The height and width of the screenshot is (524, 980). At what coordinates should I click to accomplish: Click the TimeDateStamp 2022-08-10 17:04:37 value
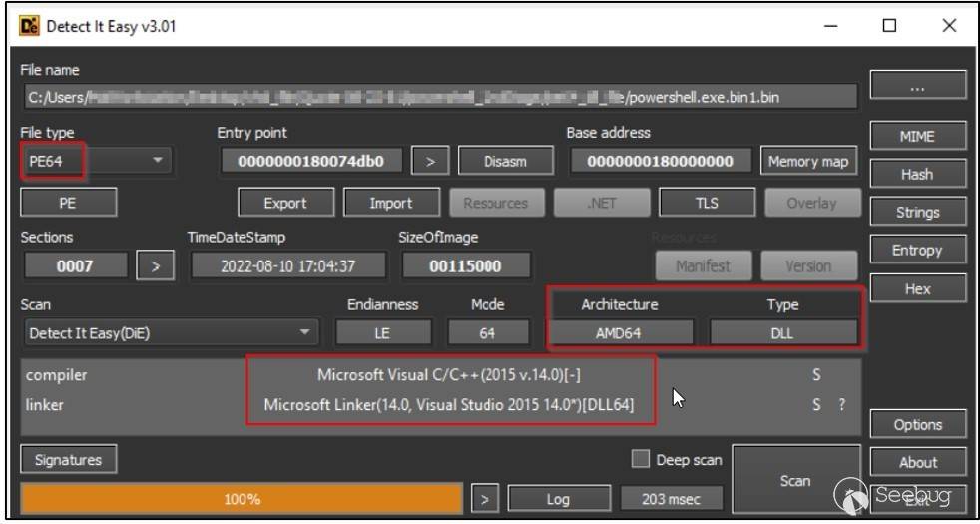pyautogui.click(x=288, y=265)
